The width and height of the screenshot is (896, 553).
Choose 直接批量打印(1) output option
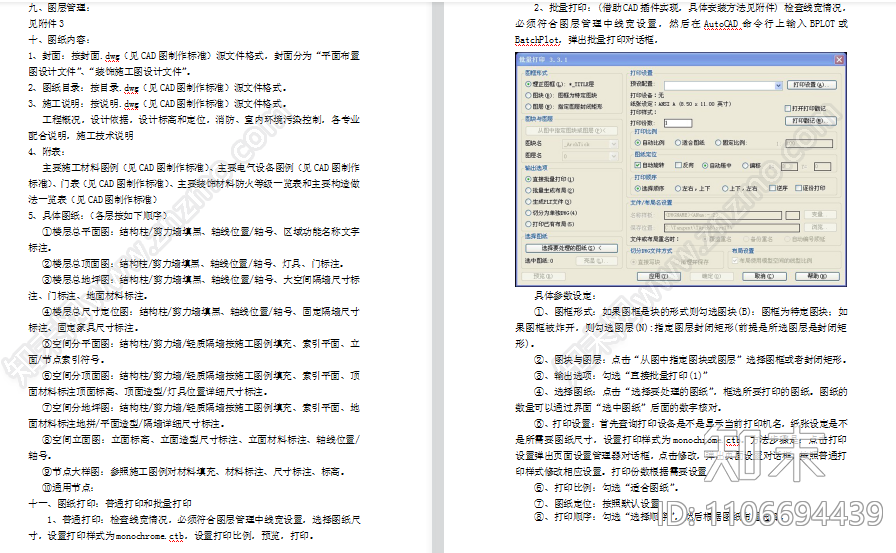[529, 179]
